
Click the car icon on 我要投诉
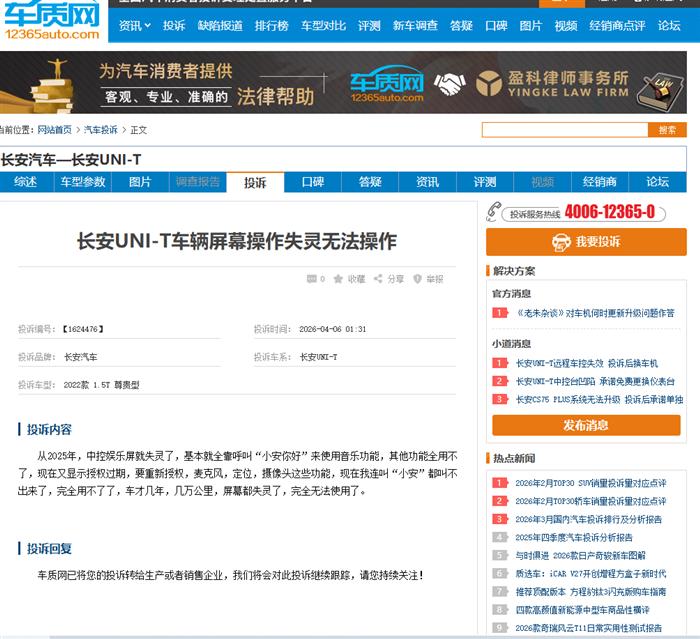pyautogui.click(x=562, y=242)
